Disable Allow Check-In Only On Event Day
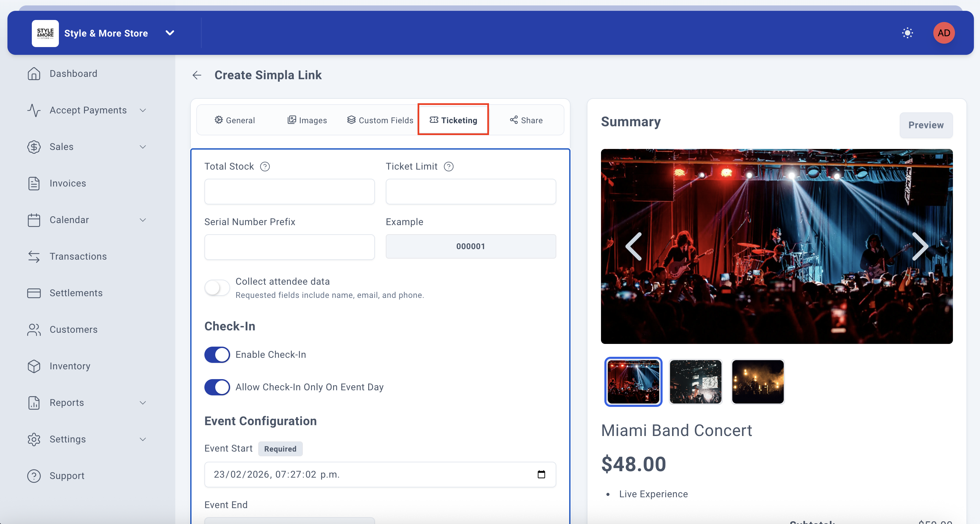The width and height of the screenshot is (980, 524). point(217,387)
